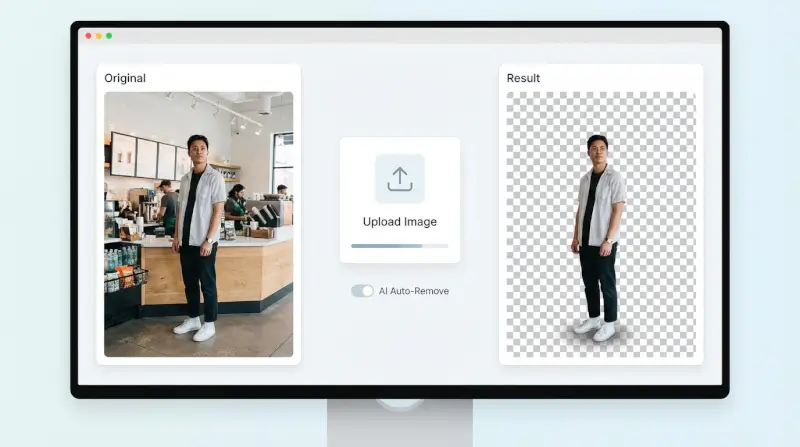Select the Original cafe photo
800x447 pixels.
point(198,224)
